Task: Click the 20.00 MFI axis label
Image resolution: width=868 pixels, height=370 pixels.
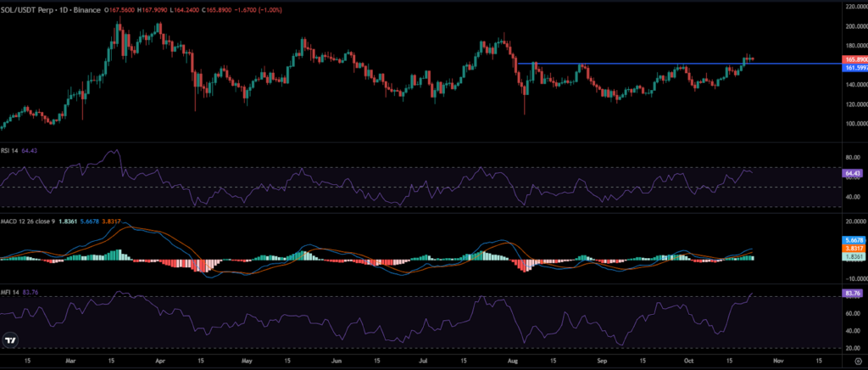Action: [851, 348]
